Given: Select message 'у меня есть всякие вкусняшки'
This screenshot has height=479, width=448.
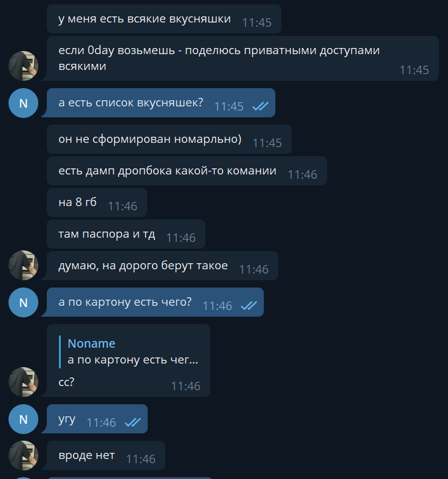Looking at the screenshot, I should (x=164, y=19).
